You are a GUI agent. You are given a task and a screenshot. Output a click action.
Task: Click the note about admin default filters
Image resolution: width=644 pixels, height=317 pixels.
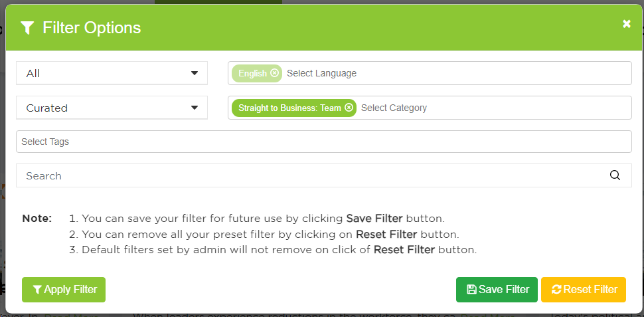point(279,250)
